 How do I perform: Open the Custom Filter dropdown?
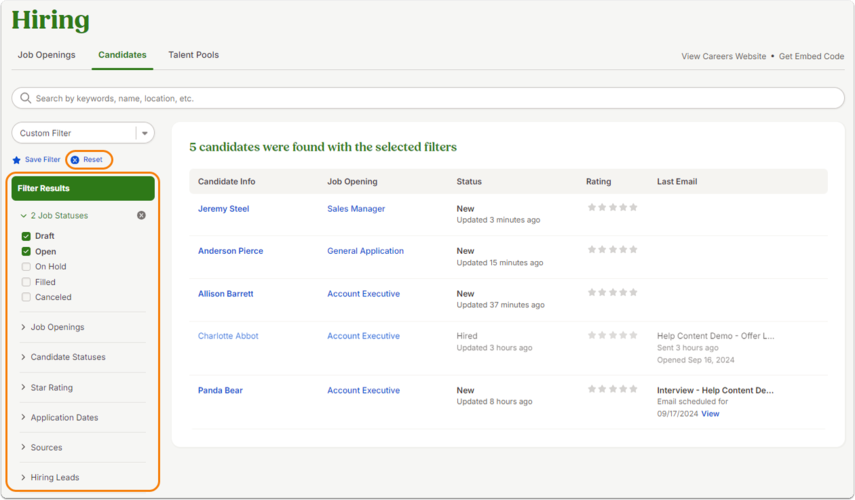coord(83,133)
